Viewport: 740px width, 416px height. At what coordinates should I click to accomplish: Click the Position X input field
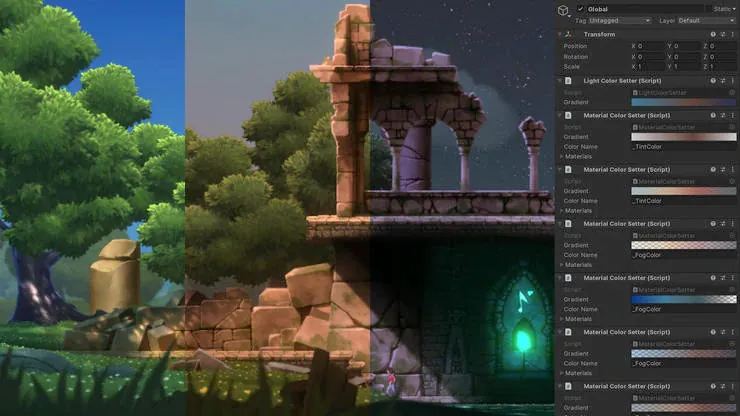(652, 46)
